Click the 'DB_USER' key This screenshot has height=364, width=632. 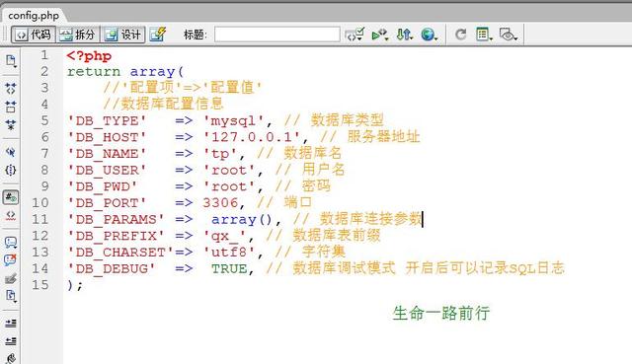tap(107, 171)
